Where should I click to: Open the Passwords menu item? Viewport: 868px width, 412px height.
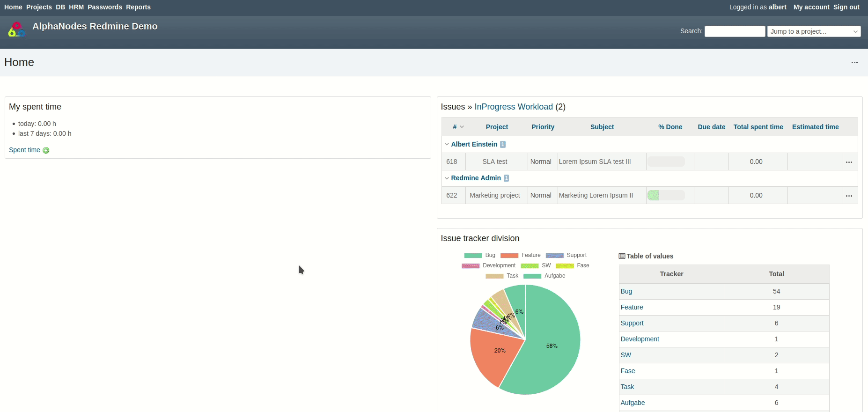click(105, 7)
